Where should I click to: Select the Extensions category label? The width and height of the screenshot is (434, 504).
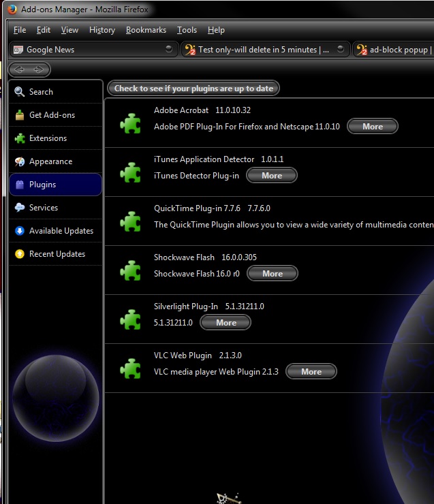click(48, 138)
